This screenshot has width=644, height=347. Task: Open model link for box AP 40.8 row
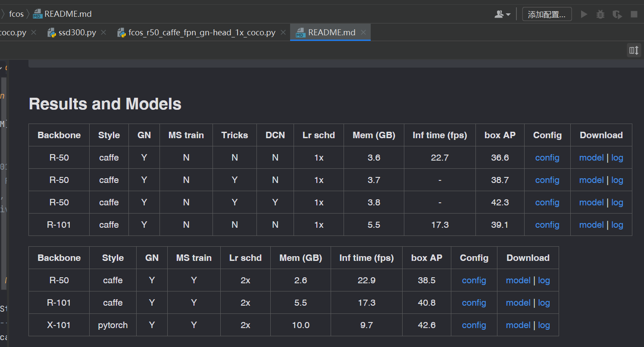(x=518, y=303)
